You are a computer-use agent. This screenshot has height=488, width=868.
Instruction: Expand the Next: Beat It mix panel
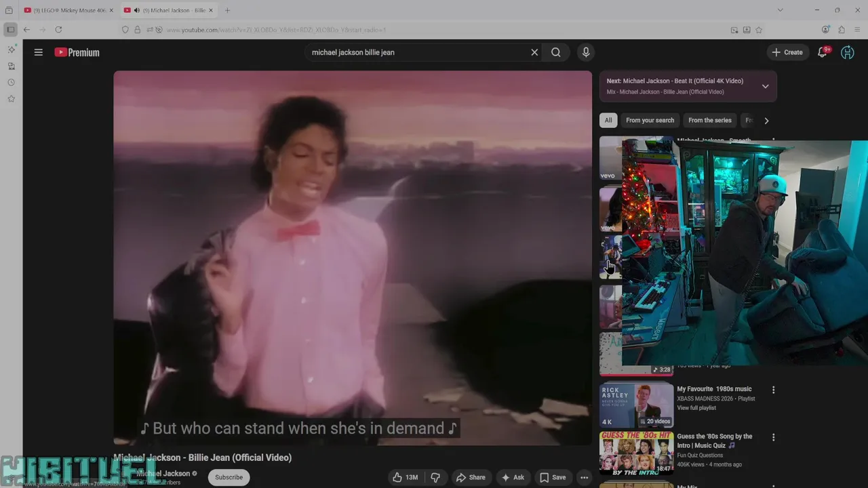point(765,86)
